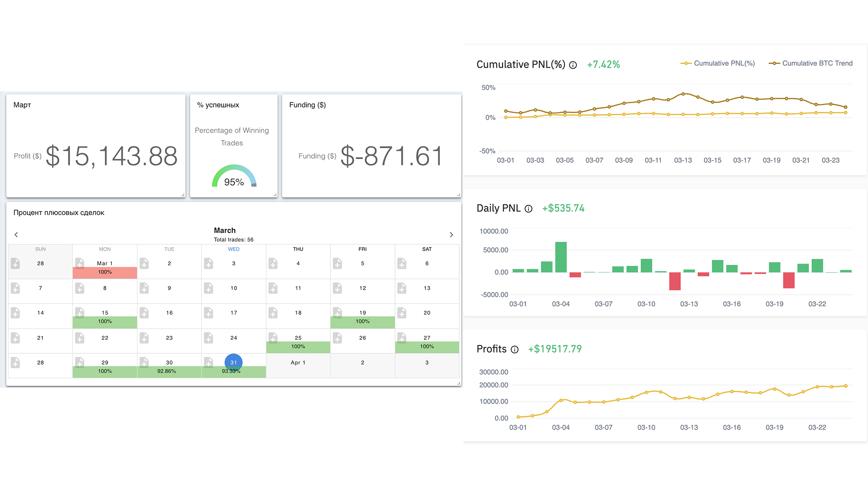Add a note on March 18

point(273,313)
